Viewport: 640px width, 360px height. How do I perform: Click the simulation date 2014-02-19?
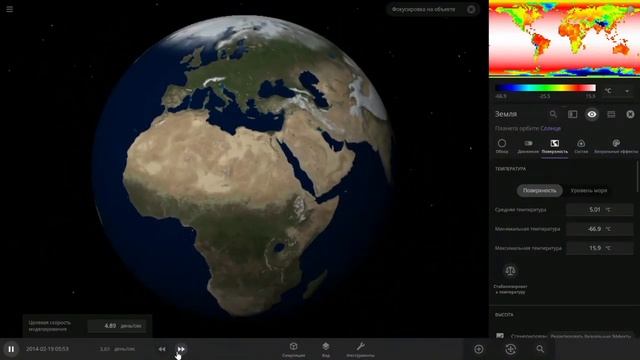(47, 349)
